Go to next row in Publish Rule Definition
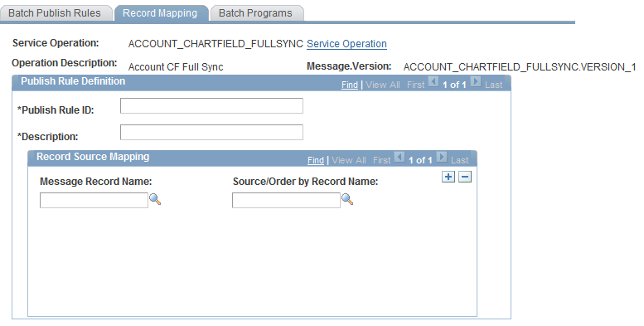644x326 pixels. [476, 82]
